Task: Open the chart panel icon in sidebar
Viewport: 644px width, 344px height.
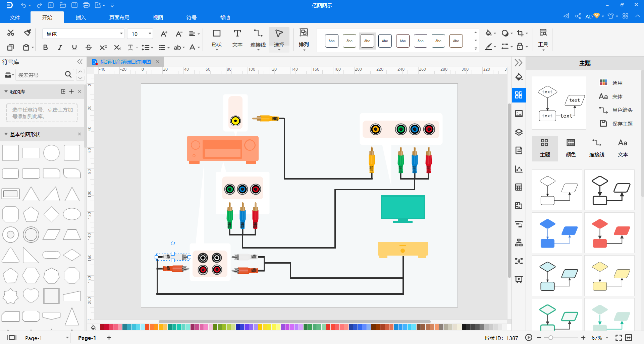Action: [x=519, y=169]
